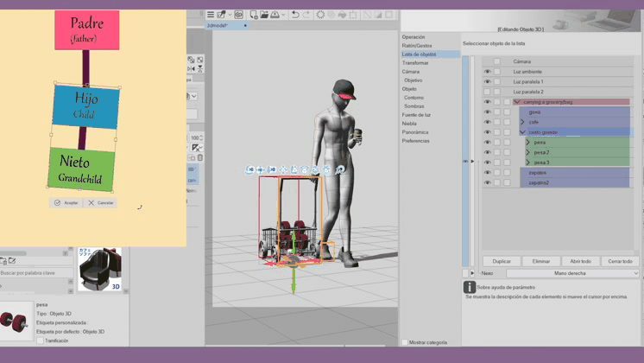Hide the 'Luz ambiente' object via eye icon
The image size is (644, 363).
pos(487,72)
